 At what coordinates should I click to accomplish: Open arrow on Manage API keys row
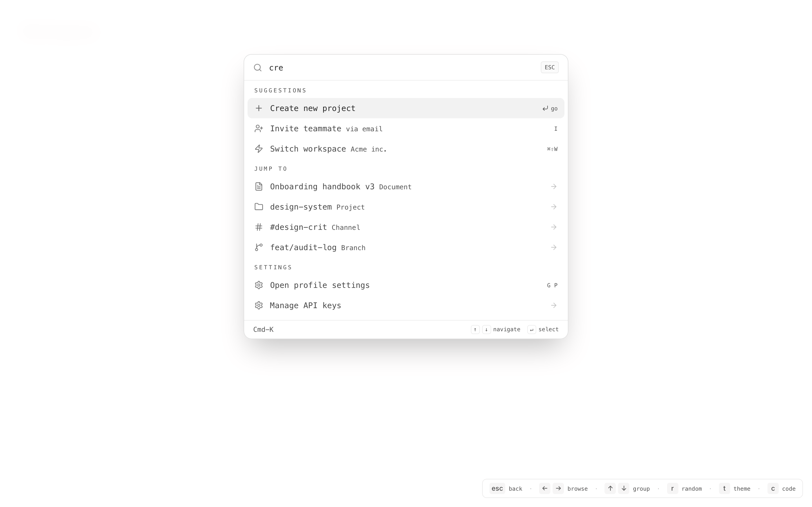[553, 306]
